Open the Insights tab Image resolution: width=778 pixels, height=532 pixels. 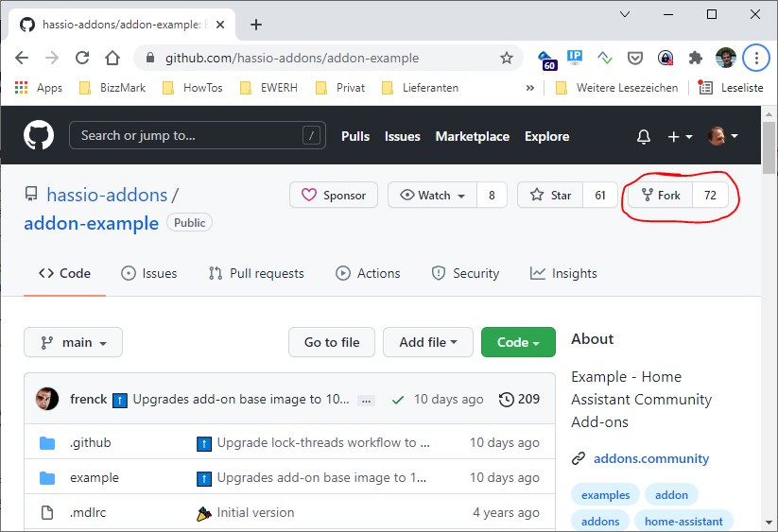[x=563, y=273]
